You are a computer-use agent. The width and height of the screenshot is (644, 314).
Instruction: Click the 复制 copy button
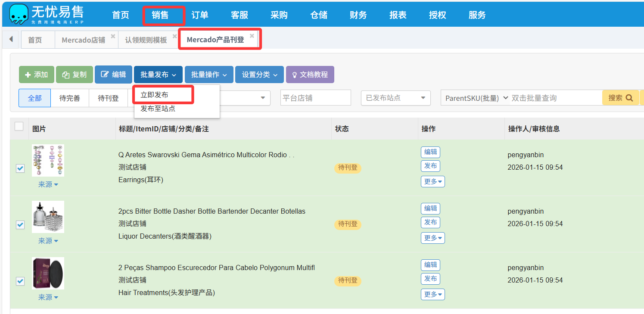coord(75,75)
